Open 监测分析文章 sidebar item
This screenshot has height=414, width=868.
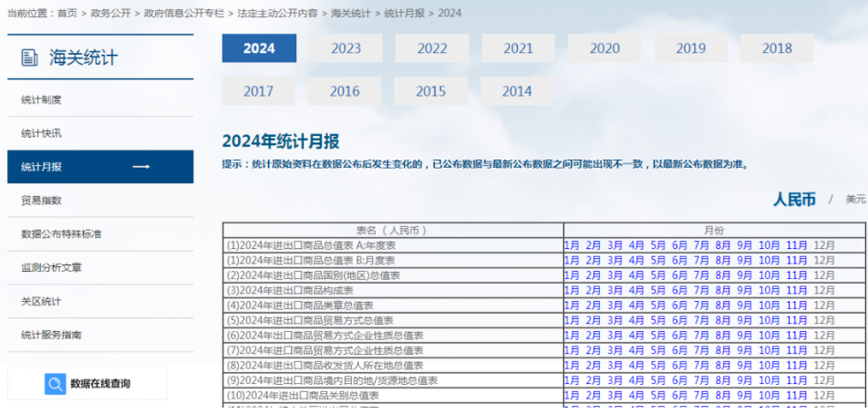tap(51, 268)
